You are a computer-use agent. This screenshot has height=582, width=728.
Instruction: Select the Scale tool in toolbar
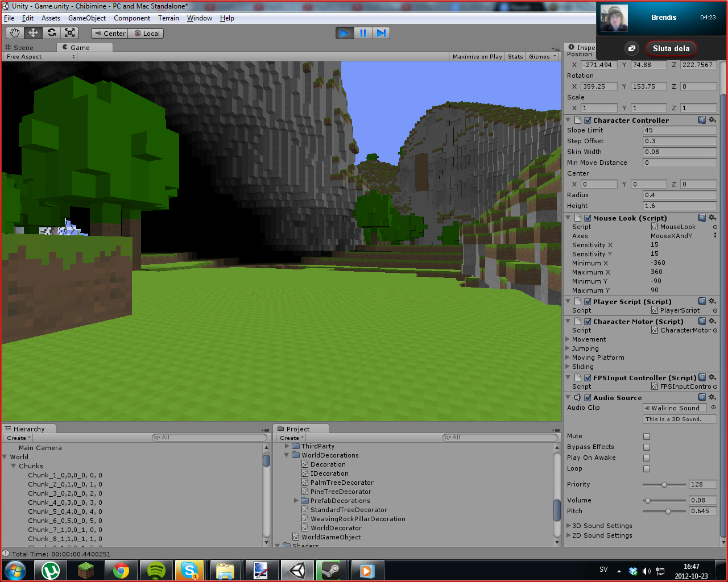coord(69,33)
